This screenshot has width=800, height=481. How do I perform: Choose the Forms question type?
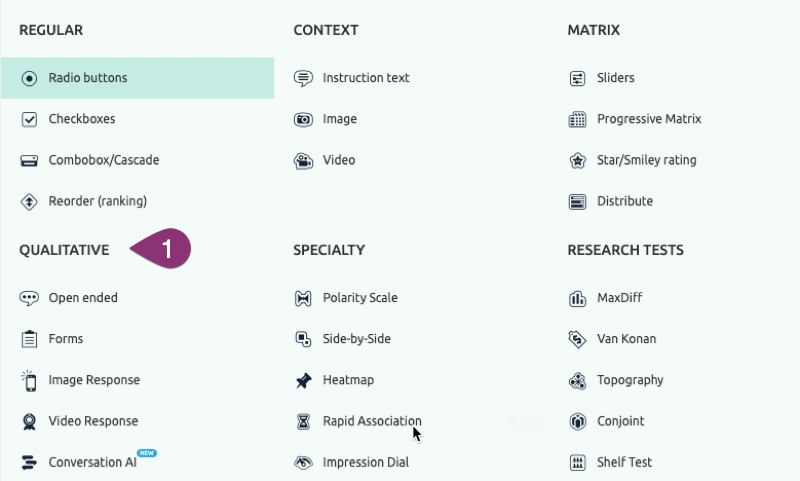[x=66, y=339]
